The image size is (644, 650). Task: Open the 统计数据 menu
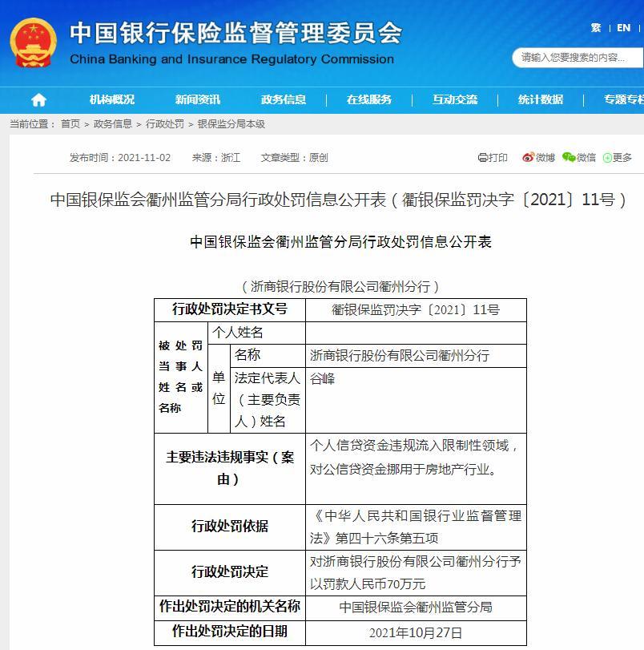pyautogui.click(x=541, y=99)
